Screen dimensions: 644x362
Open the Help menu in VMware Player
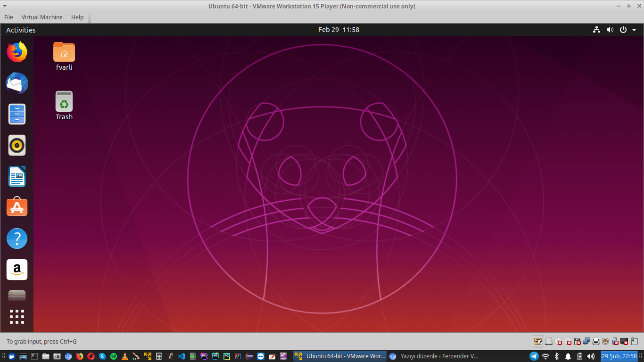pos(77,17)
